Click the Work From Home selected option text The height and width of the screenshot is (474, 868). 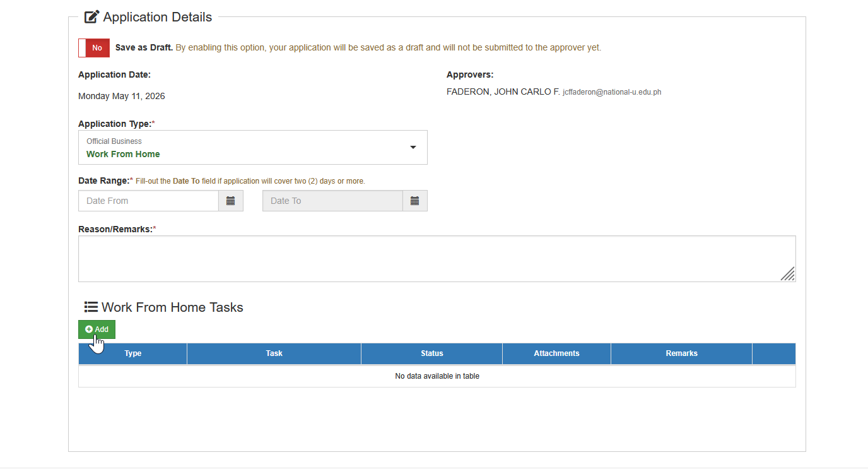click(123, 154)
